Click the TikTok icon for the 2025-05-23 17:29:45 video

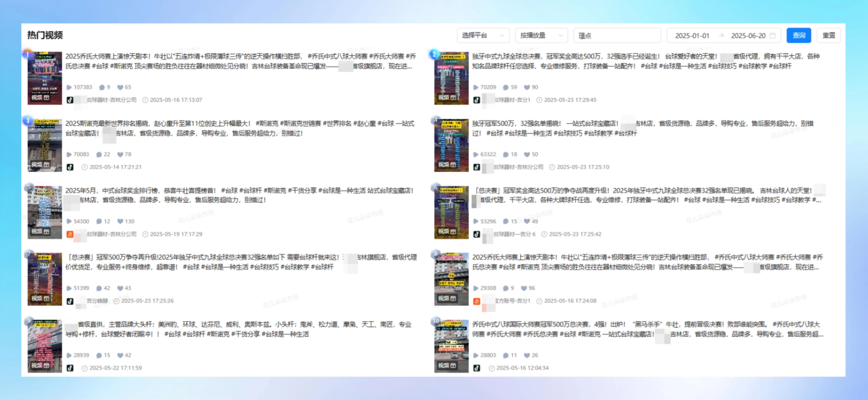477,100
